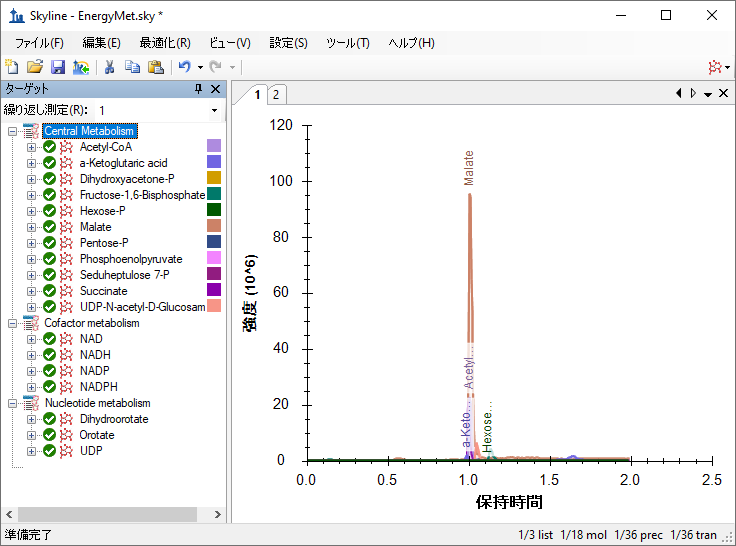Screen dimensions: 736x546
Task: Click the list icon beside Central Metabolism
Action: [x=31, y=131]
